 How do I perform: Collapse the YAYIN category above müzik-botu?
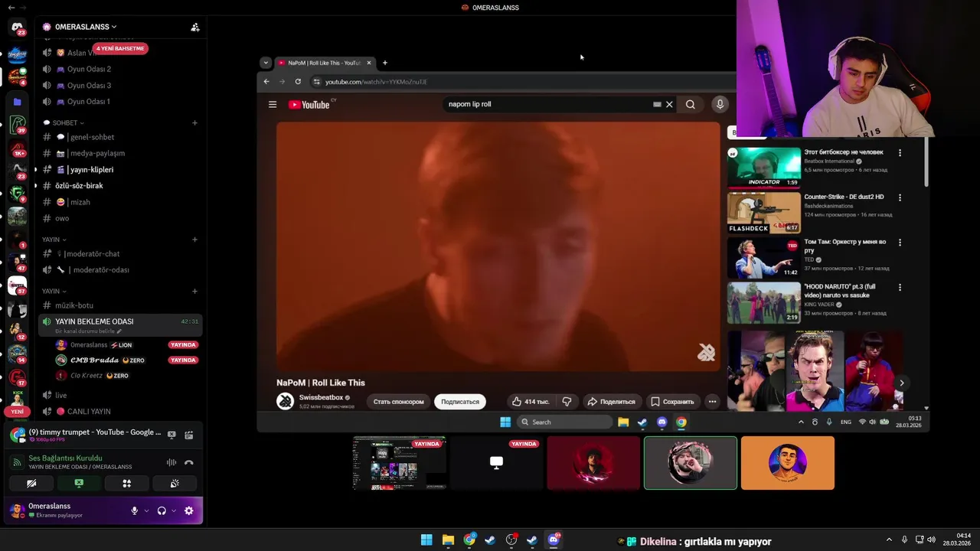(x=54, y=291)
